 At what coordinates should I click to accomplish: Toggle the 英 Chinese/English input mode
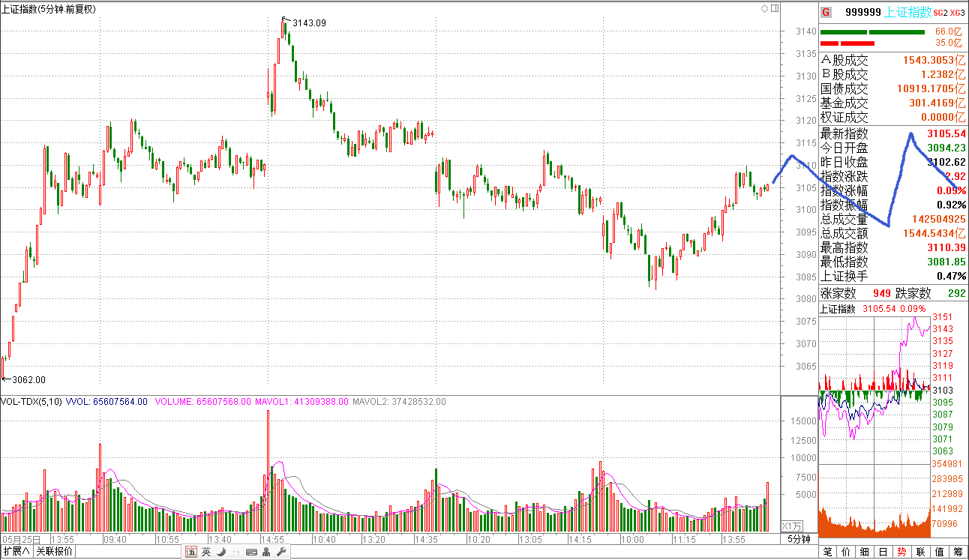[206, 553]
